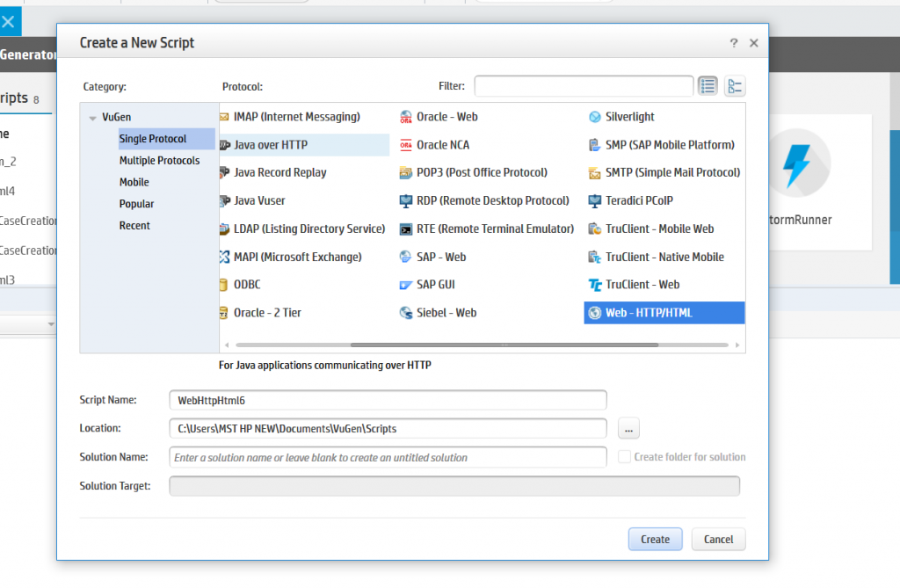The width and height of the screenshot is (900, 588).
Task: Open the Solution Target dropdown
Action: (454, 486)
